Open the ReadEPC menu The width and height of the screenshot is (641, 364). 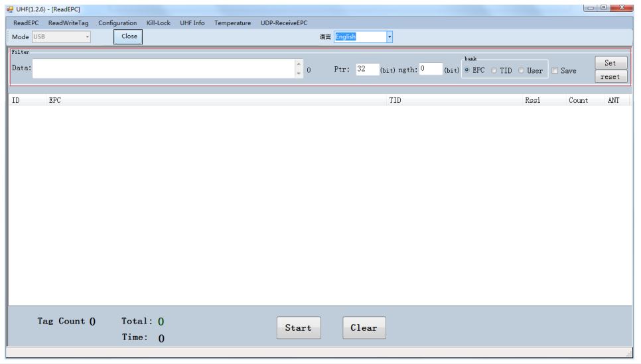[26, 23]
